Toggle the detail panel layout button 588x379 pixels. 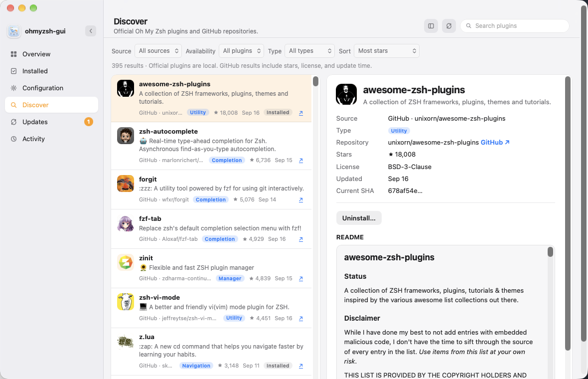click(431, 26)
